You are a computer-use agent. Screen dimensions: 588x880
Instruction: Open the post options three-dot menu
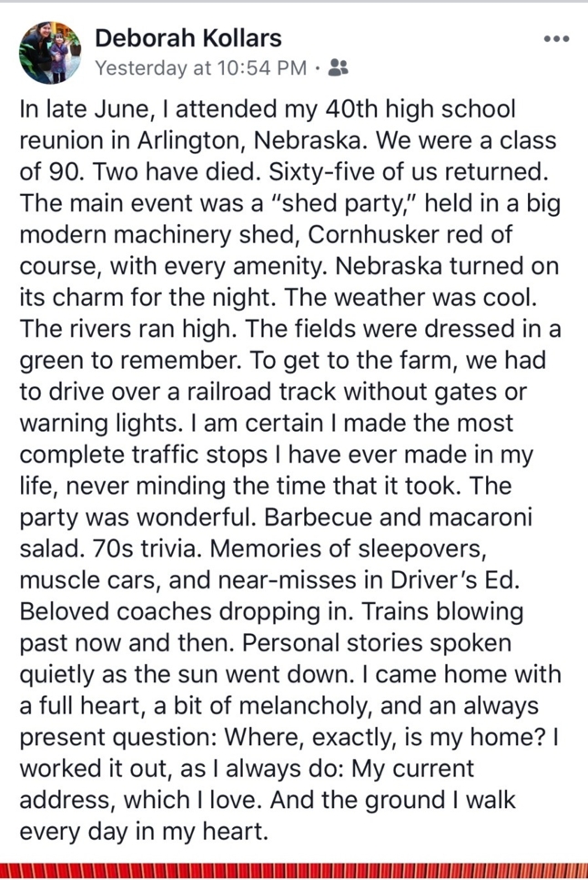556,39
